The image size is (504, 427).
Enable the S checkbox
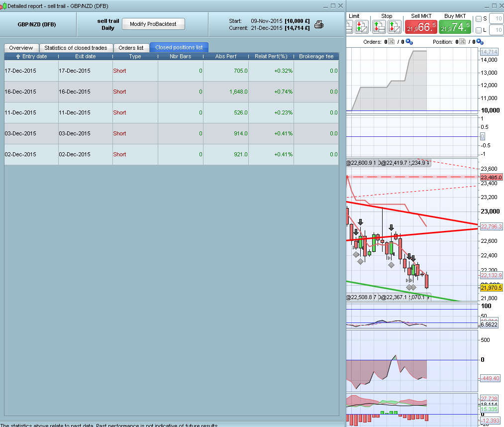pos(479,18)
